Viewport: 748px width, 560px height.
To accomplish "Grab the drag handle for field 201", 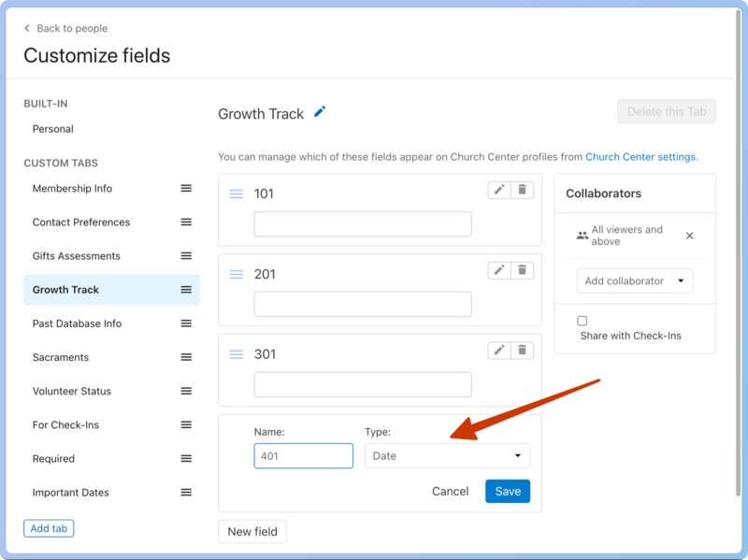I will click(237, 275).
